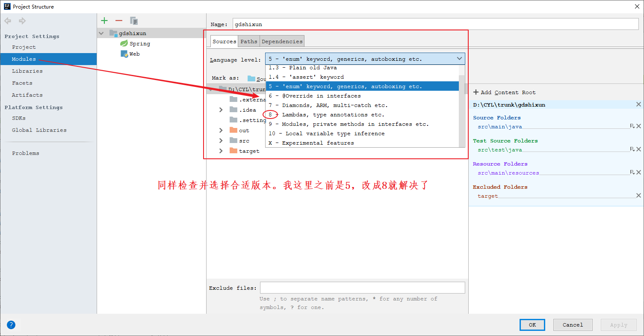Add a new module with the plus icon

click(x=104, y=20)
